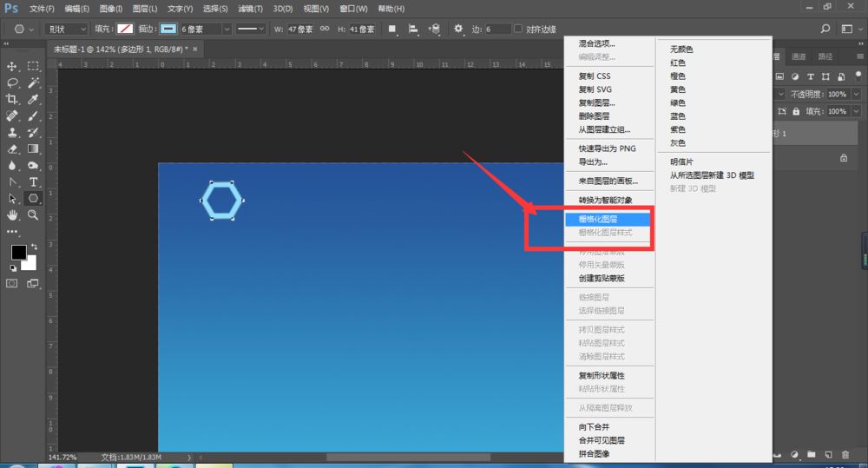
Task: Select the Clone Stamp tool
Action: point(11,132)
